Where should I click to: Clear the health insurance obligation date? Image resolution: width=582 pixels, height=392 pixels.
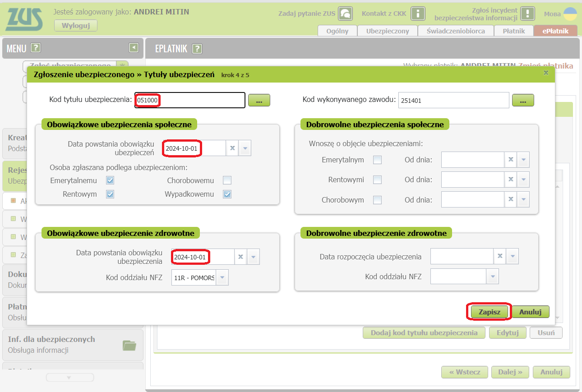tap(240, 257)
